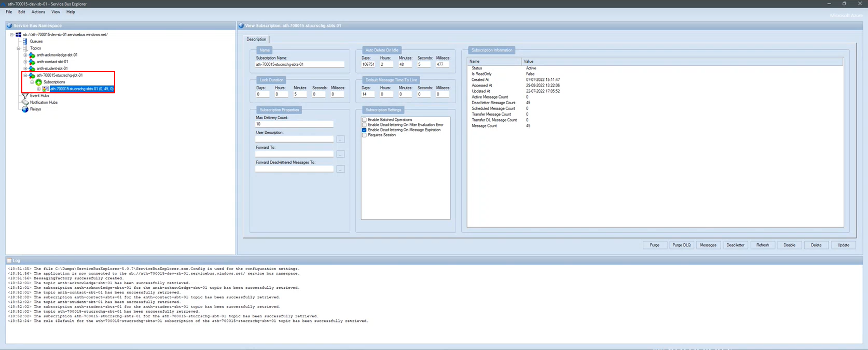Expand the anth-student-sbt-01 topic

point(25,68)
